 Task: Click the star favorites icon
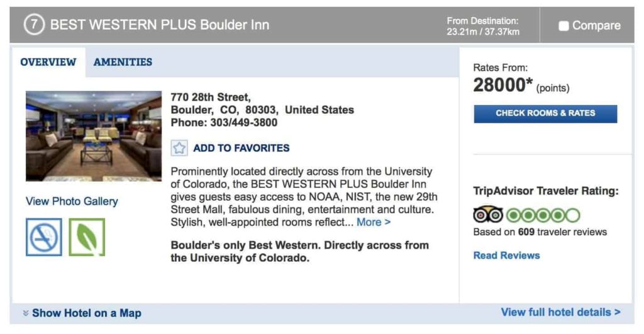(179, 148)
